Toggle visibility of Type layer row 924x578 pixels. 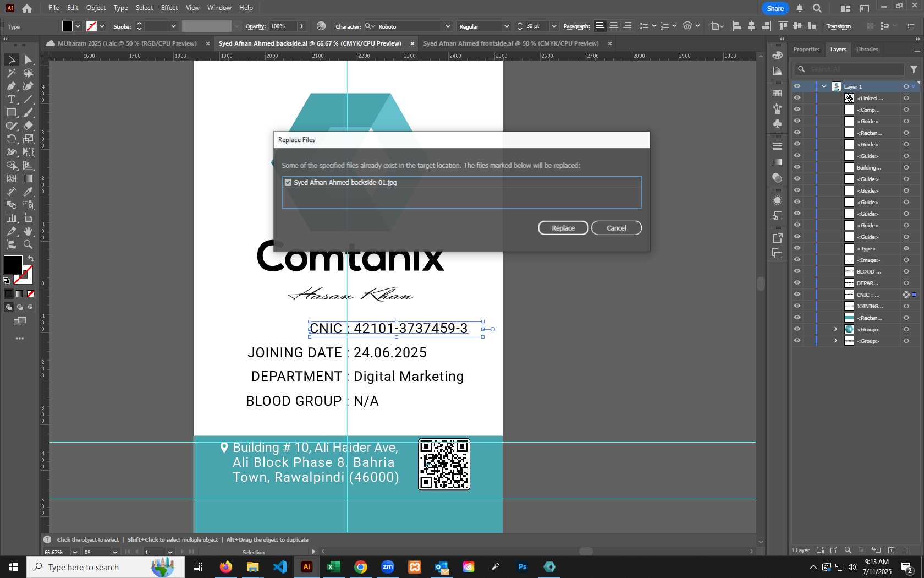tap(797, 248)
